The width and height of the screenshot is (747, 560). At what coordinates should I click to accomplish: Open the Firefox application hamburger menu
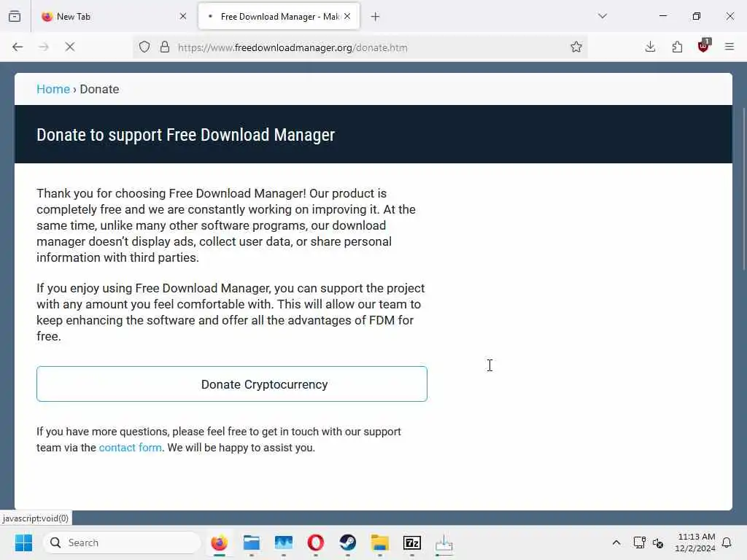[x=729, y=47]
